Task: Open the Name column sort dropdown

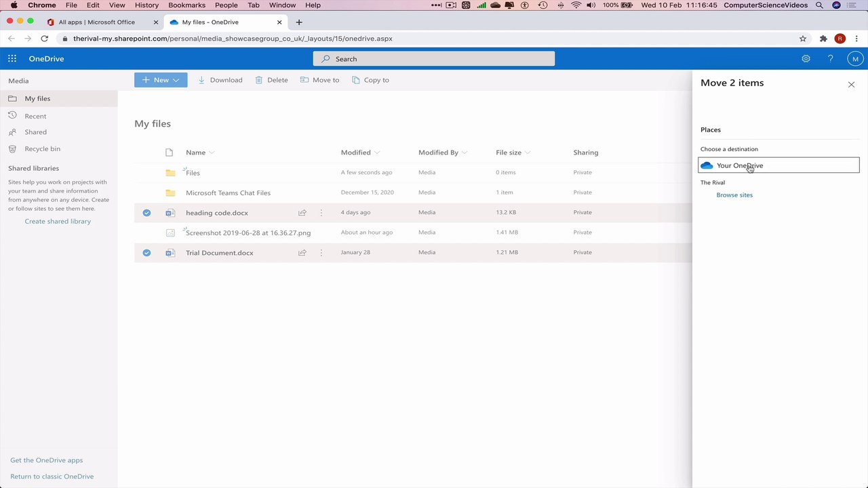Action: pyautogui.click(x=200, y=152)
